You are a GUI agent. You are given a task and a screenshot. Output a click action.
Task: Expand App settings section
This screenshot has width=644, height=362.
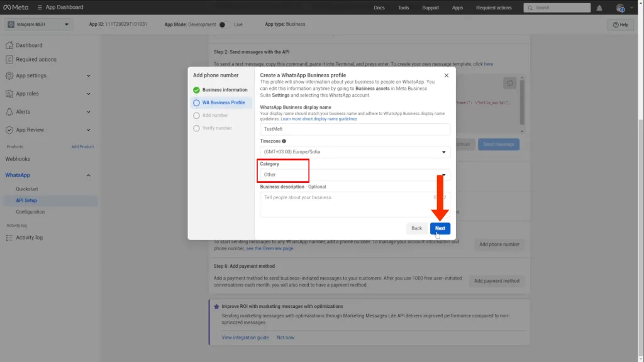[x=88, y=76]
